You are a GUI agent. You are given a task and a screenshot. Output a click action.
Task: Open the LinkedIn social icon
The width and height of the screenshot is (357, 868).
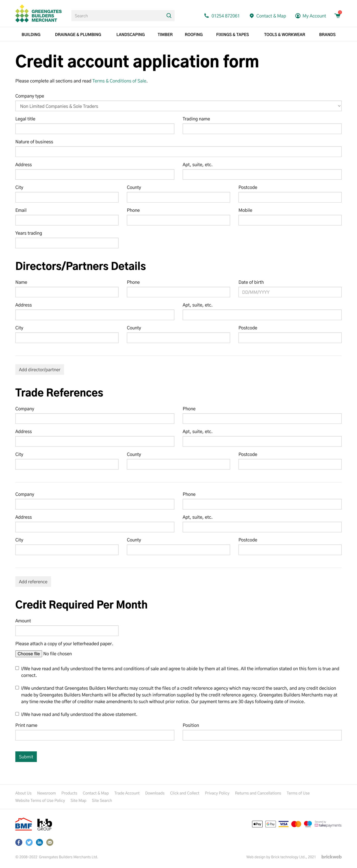click(x=40, y=842)
